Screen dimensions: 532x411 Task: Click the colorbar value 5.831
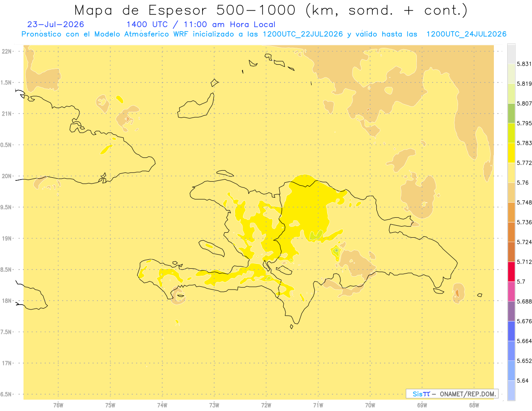(x=524, y=64)
